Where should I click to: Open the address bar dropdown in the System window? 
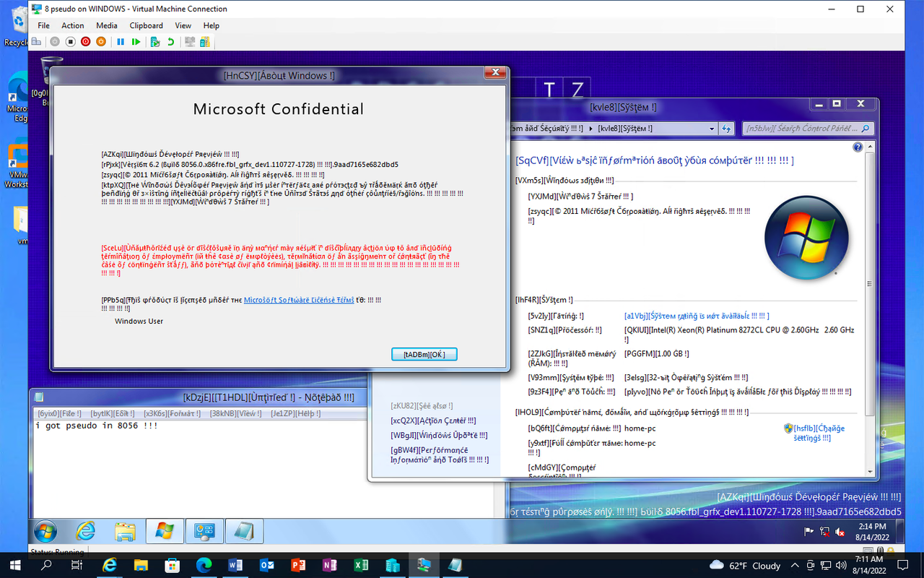712,129
